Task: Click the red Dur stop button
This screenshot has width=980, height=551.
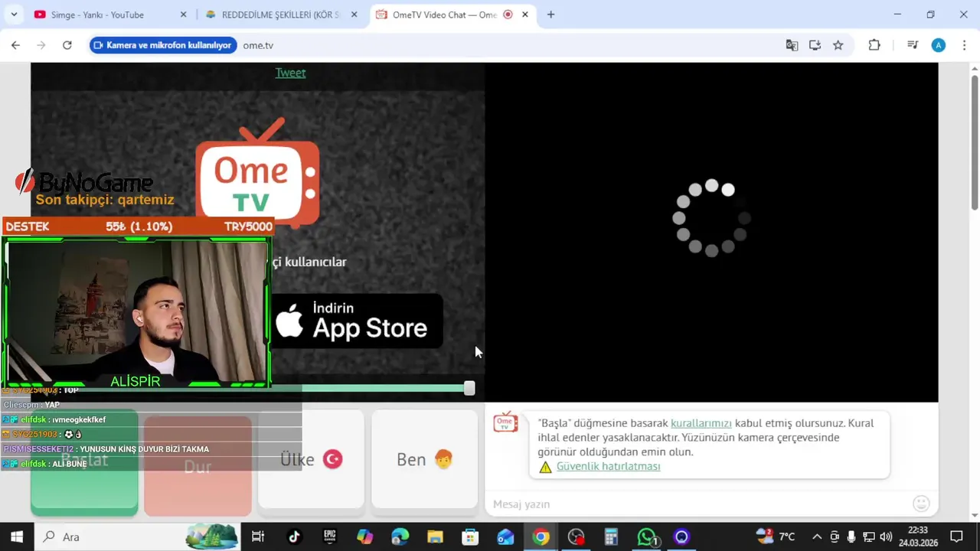Action: coord(198,467)
